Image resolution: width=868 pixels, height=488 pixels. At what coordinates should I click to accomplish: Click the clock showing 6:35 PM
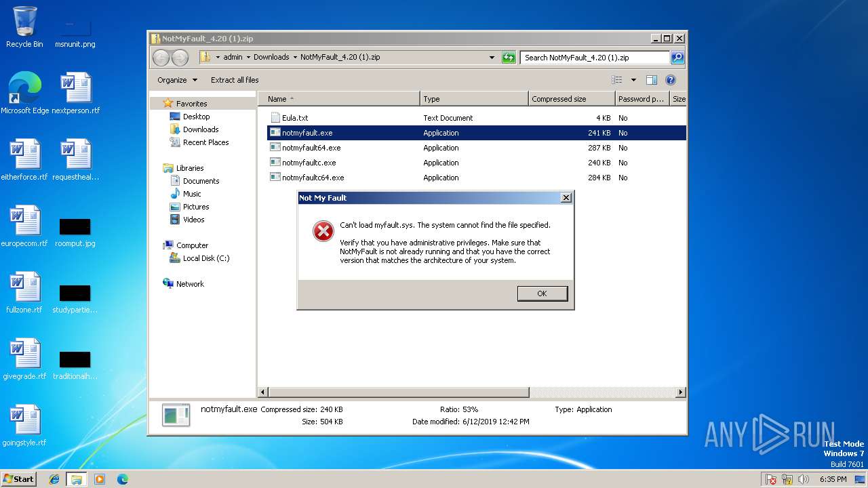pyautogui.click(x=833, y=479)
